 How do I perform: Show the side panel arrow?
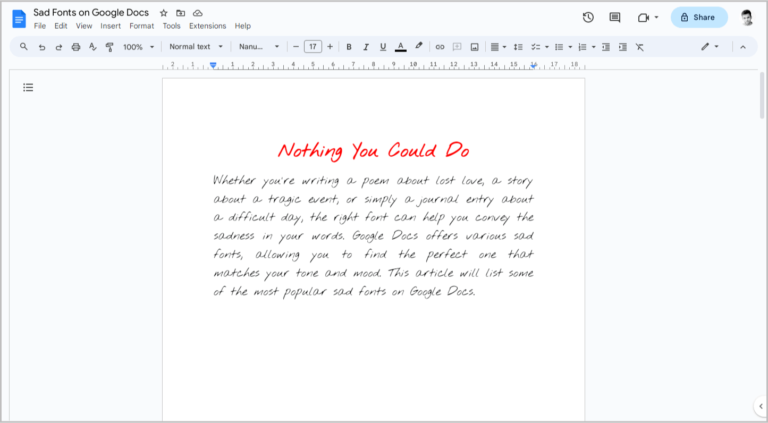click(761, 406)
